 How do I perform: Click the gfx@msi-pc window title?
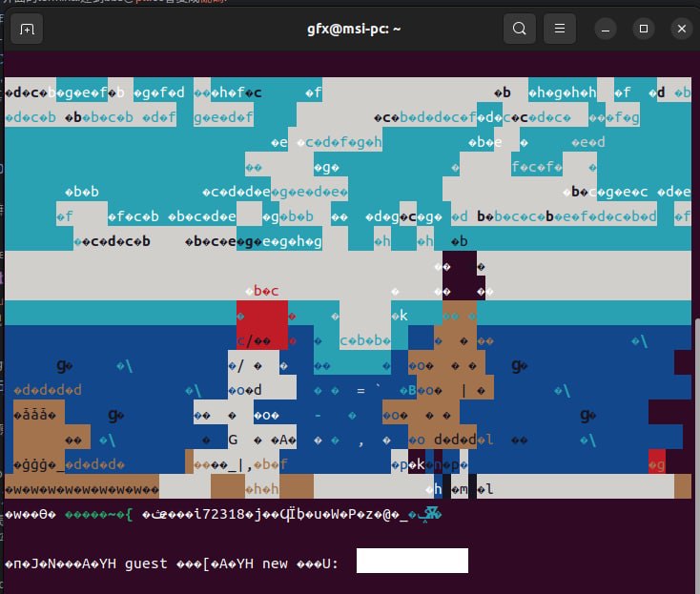[354, 29]
